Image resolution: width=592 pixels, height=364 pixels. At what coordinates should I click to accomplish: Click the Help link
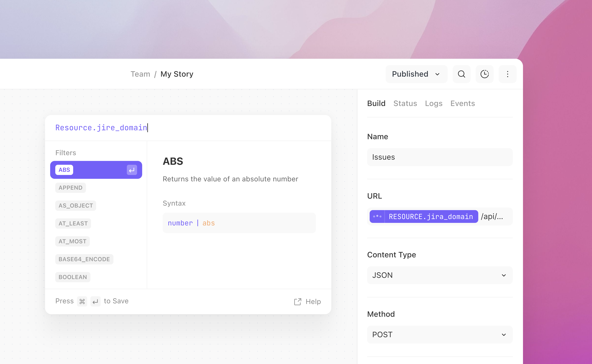click(x=313, y=302)
